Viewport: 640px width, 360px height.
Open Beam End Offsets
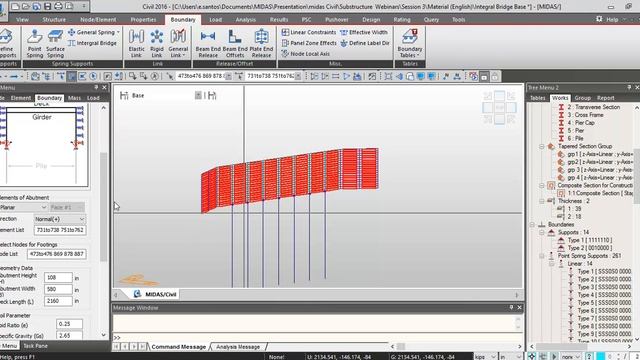235,43
